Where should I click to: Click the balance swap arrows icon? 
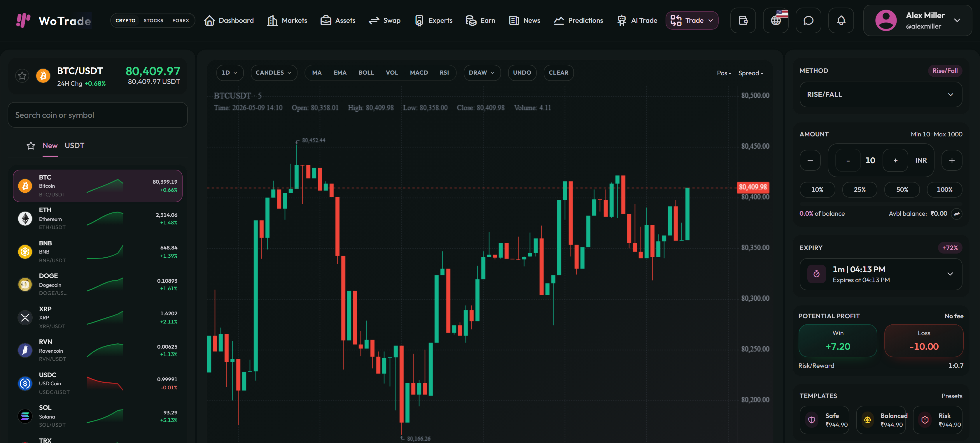[x=956, y=214]
